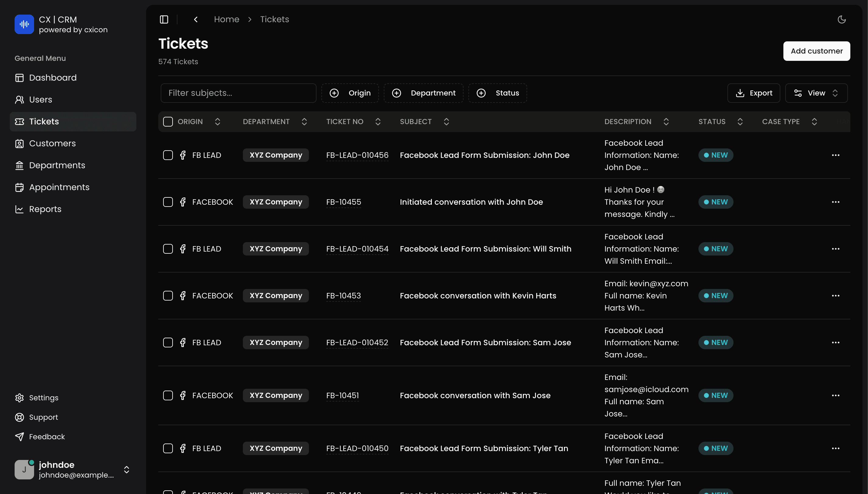Viewport: 868px width, 494px height.
Task: Open the three-dot menu for FB-LEAD-010454
Action: tap(835, 249)
